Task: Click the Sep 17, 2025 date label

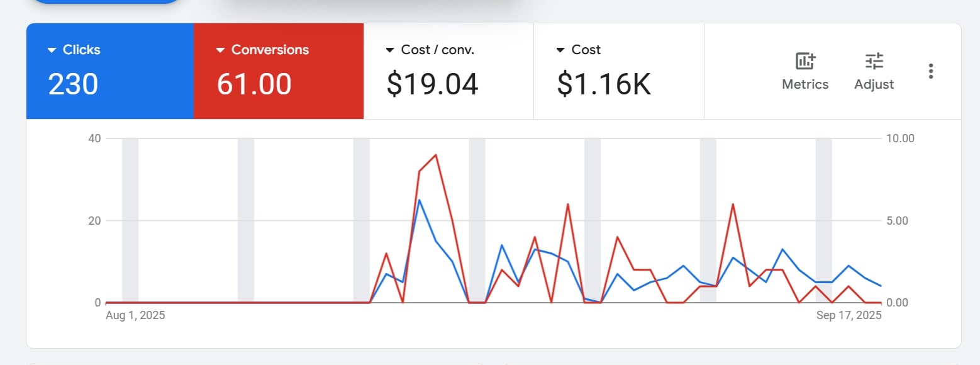Action: [x=849, y=315]
